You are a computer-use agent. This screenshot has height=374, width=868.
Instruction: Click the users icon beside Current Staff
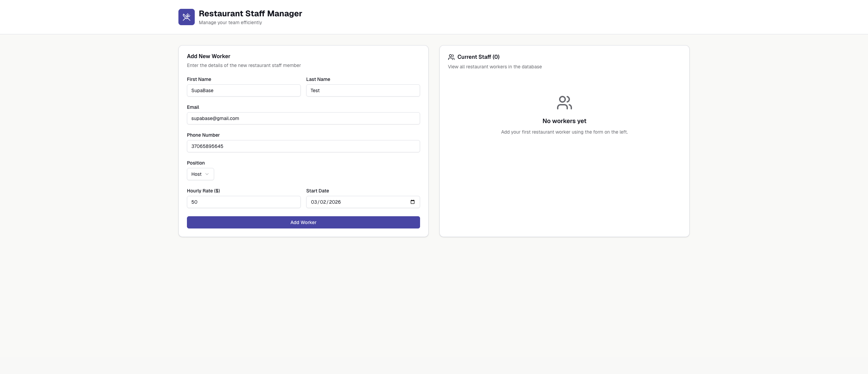click(451, 57)
